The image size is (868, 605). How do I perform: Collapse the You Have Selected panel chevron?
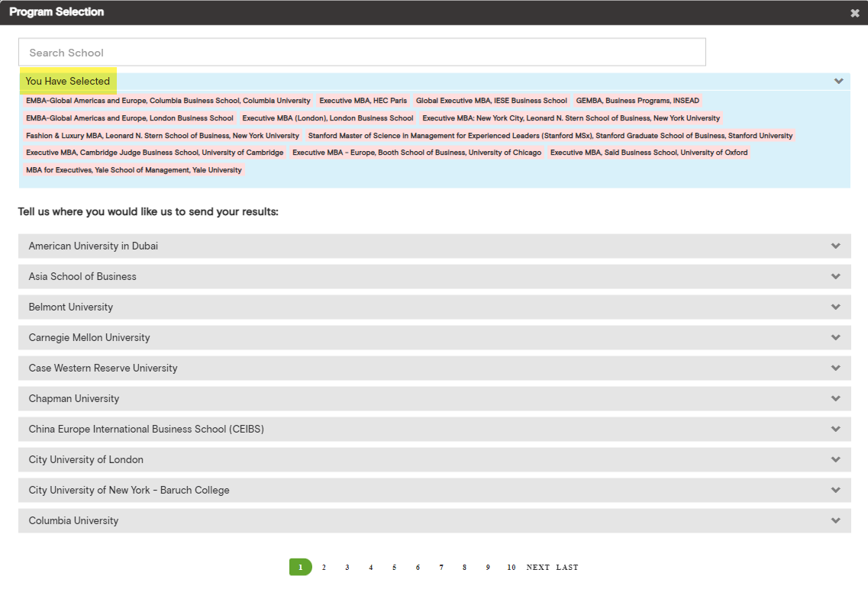point(839,82)
